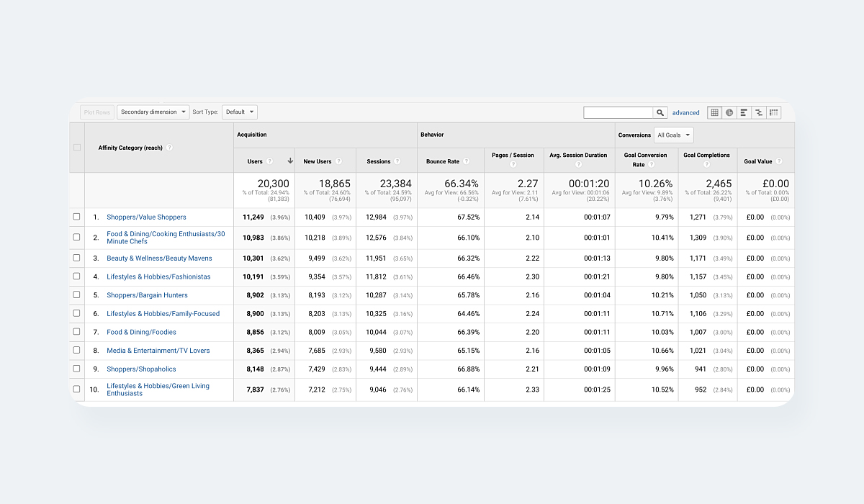This screenshot has width=864, height=504.
Task: Check the Shopaholics row checkbox
Action: pyautogui.click(x=77, y=369)
